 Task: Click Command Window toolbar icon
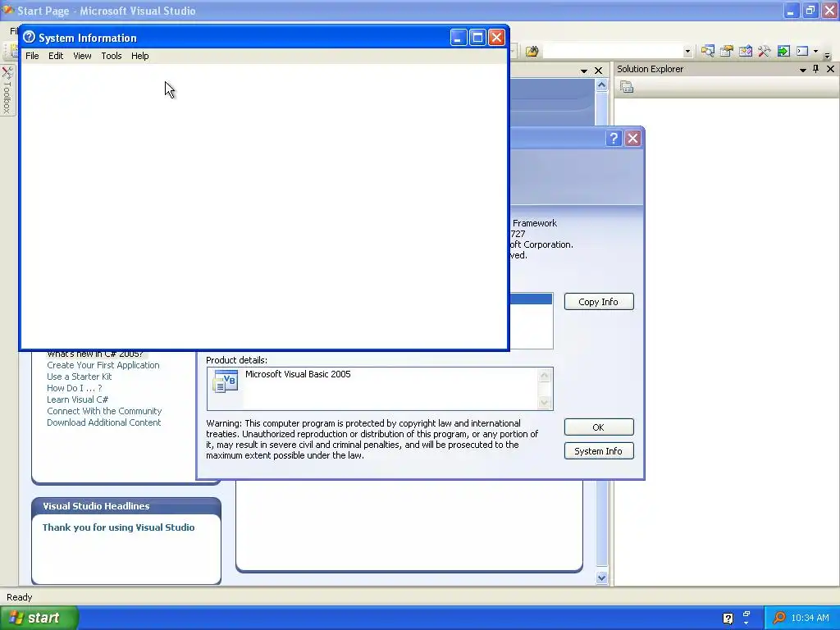click(x=802, y=52)
